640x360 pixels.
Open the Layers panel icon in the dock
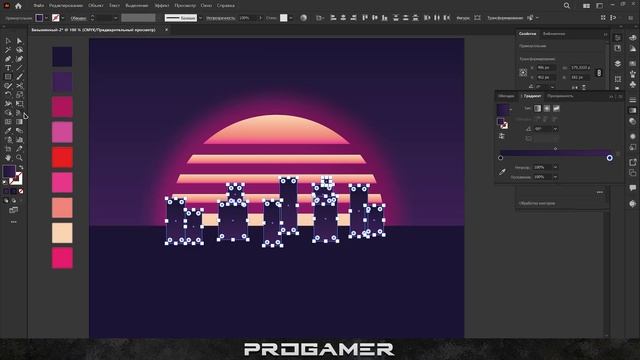coord(618,63)
